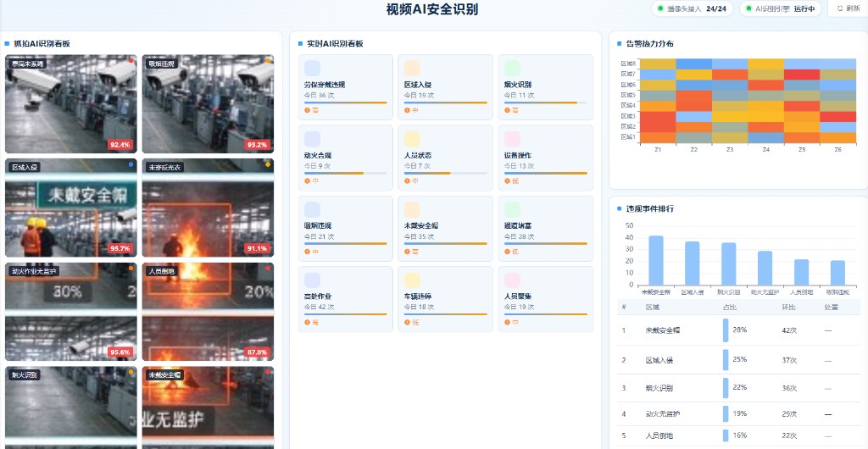This screenshot has height=449, width=868.
Task: Click the yellow icon on 人员状态 card
Action: 412,139
